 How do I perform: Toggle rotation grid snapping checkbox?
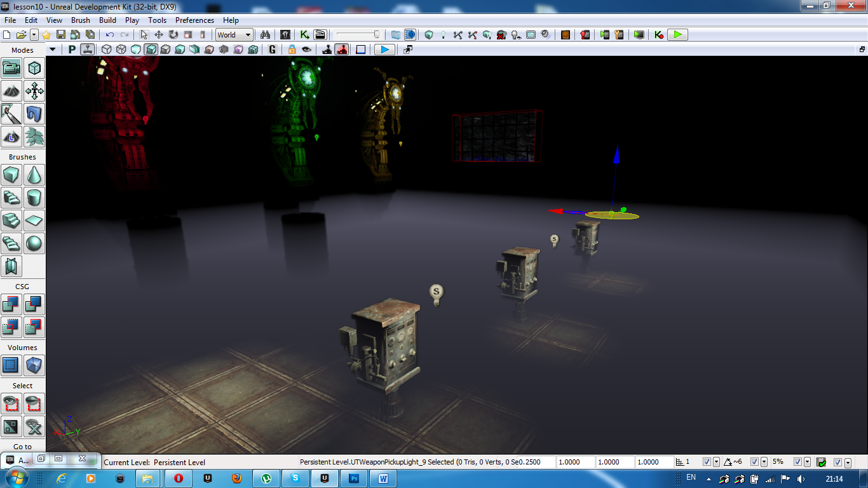click(x=755, y=462)
